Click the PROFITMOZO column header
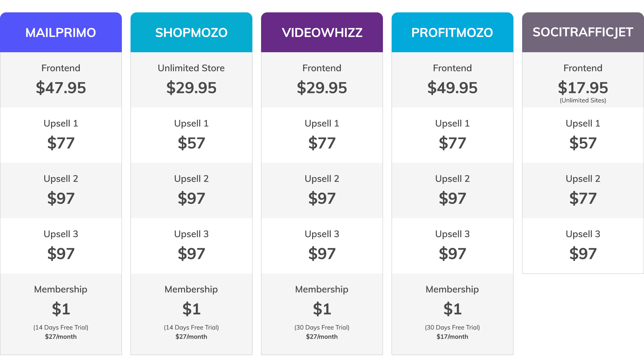The image size is (644, 364). pyautogui.click(x=452, y=32)
